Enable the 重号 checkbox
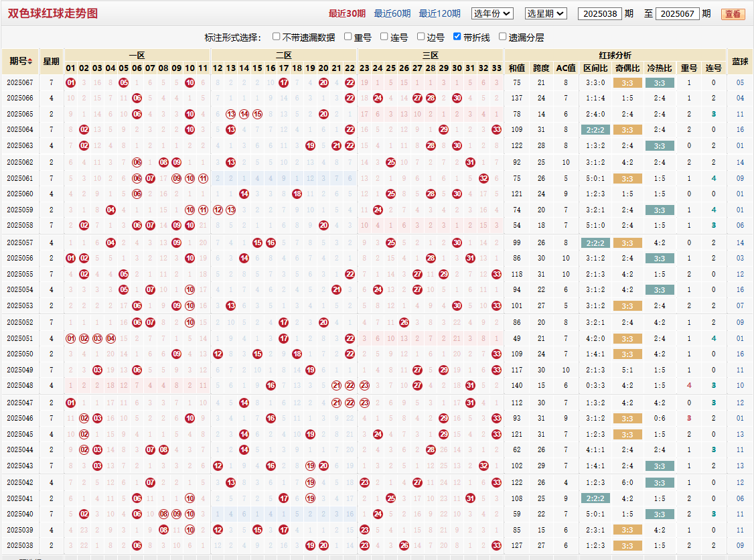Viewport: 754px width, 560px height. [x=348, y=37]
